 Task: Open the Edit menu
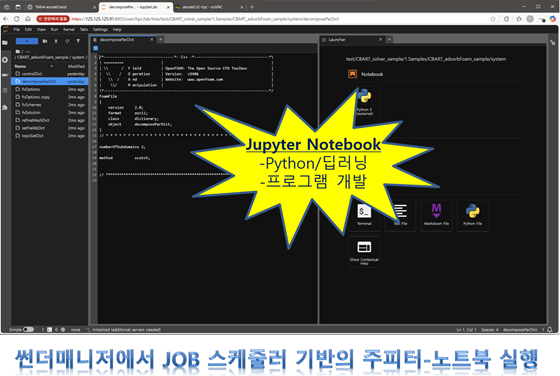pyautogui.click(x=28, y=29)
